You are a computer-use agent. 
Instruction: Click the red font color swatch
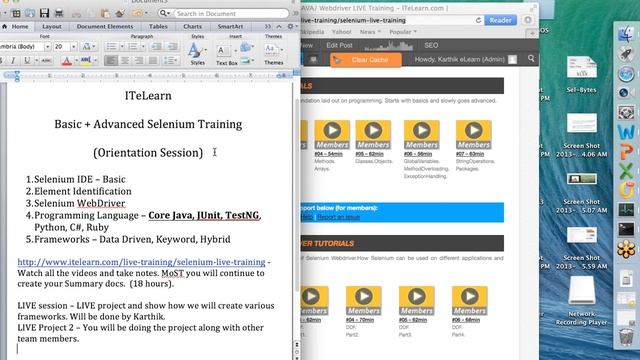67,61
